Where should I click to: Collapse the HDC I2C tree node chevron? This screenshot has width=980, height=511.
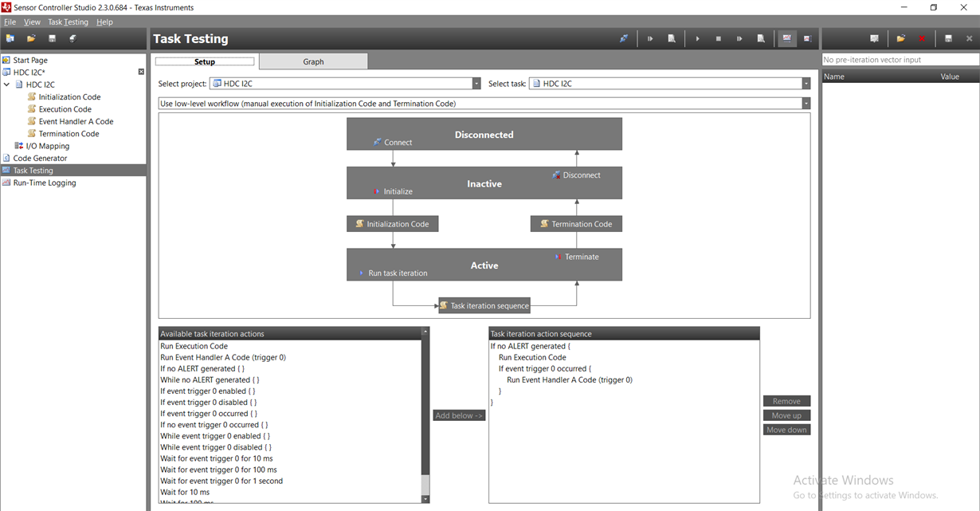point(7,85)
